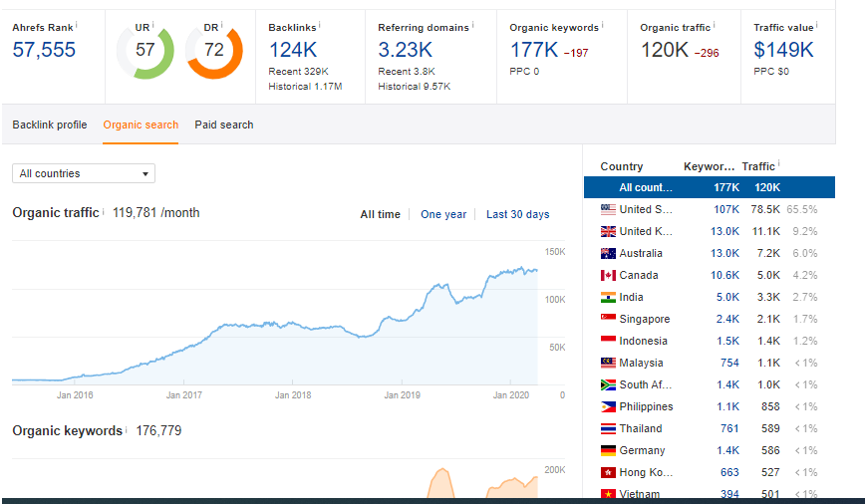Switch chart range to All time
Viewport: 865px width, 504px height.
pyautogui.click(x=380, y=214)
